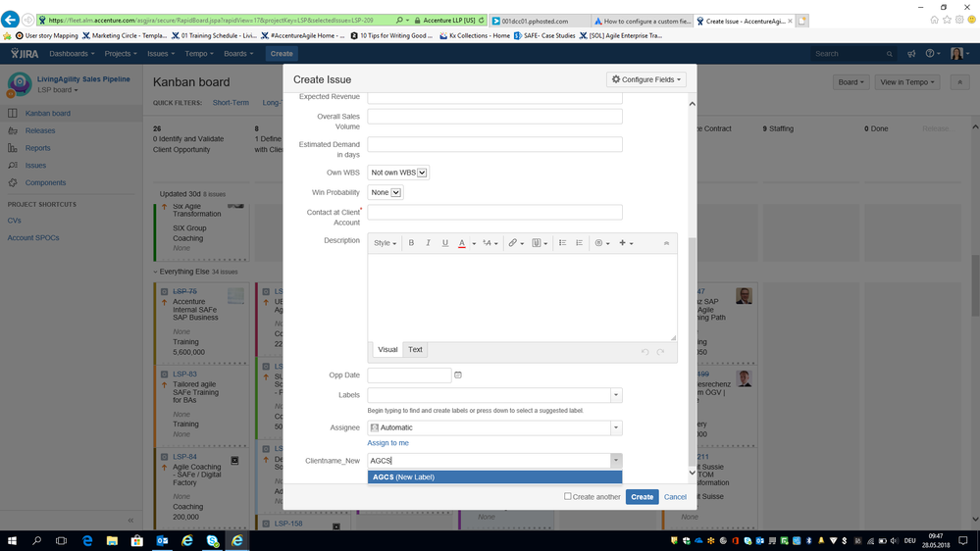980x551 pixels.
Task: Open Components in sidebar
Action: coord(45,183)
